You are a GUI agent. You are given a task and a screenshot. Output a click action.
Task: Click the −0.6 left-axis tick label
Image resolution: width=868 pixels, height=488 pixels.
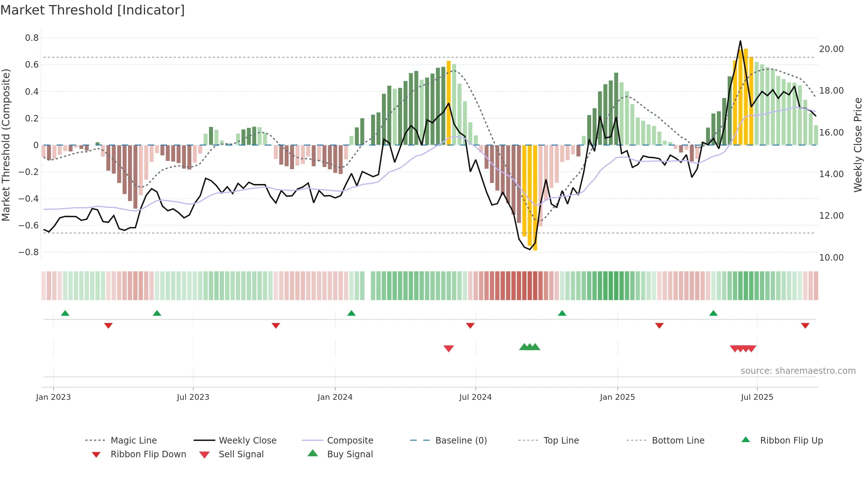[29, 225]
